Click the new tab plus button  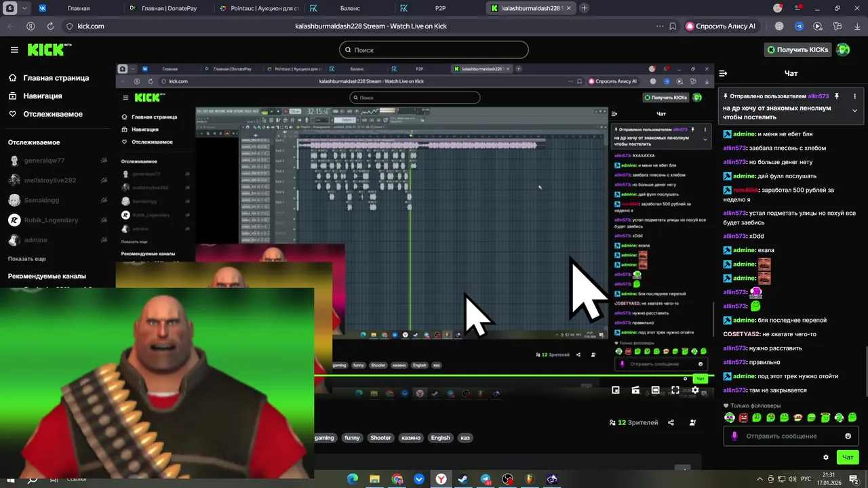tap(584, 8)
